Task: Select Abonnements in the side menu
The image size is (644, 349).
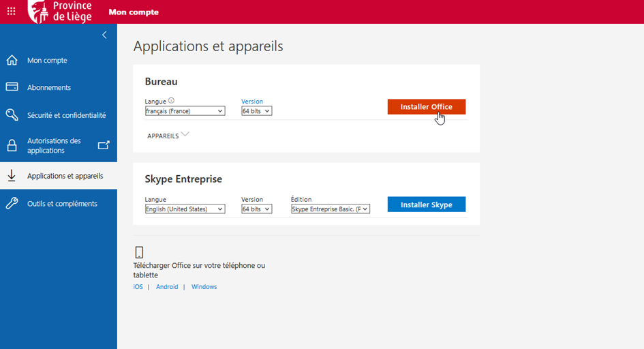Action: coord(49,88)
